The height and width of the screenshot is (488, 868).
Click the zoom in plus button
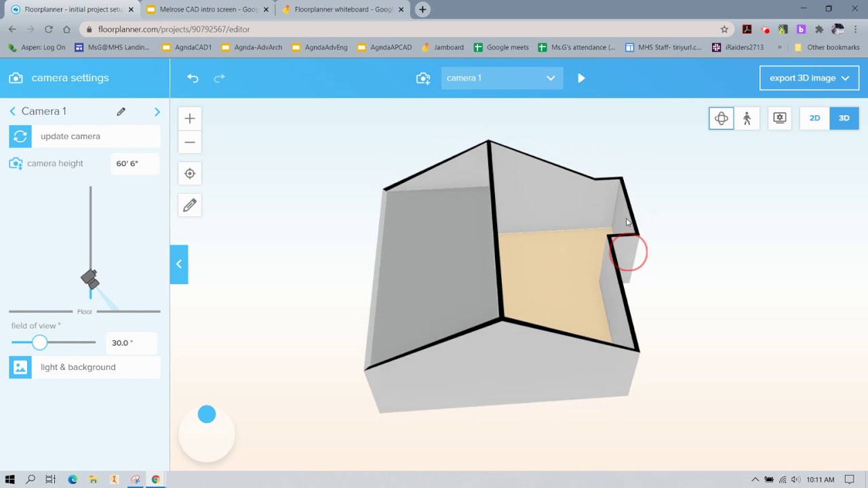click(x=190, y=119)
